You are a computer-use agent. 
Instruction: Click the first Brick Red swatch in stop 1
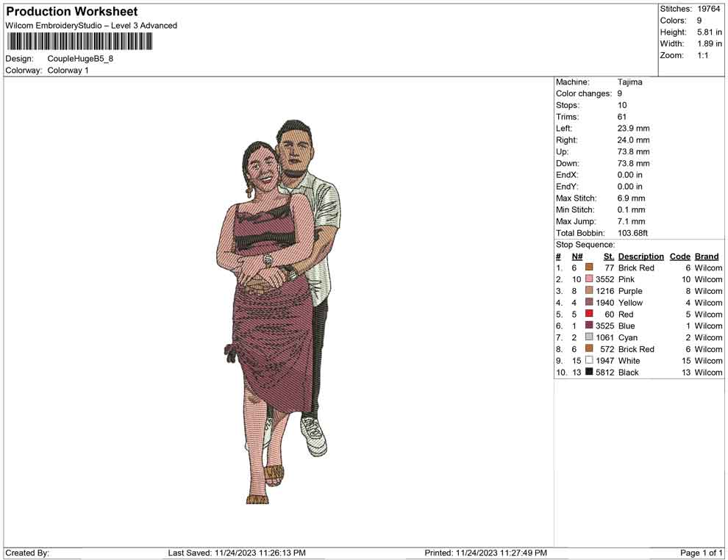point(589,268)
